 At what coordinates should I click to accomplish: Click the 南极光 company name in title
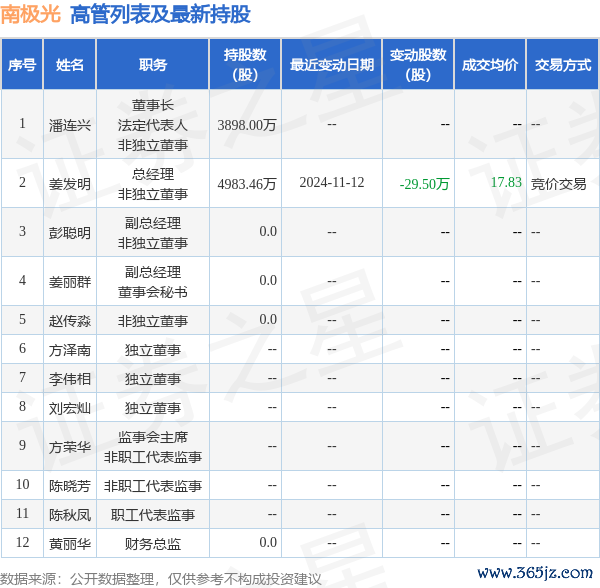(x=31, y=15)
